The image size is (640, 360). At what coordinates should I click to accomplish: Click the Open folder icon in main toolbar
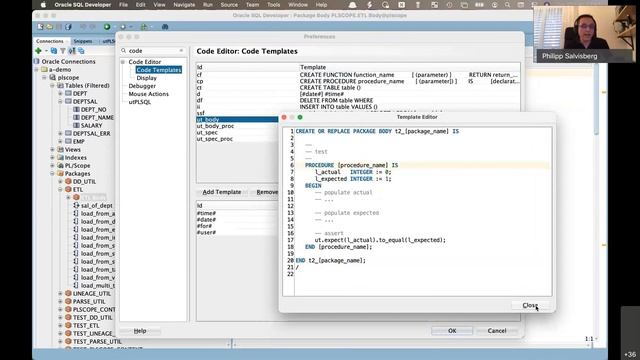49,27
